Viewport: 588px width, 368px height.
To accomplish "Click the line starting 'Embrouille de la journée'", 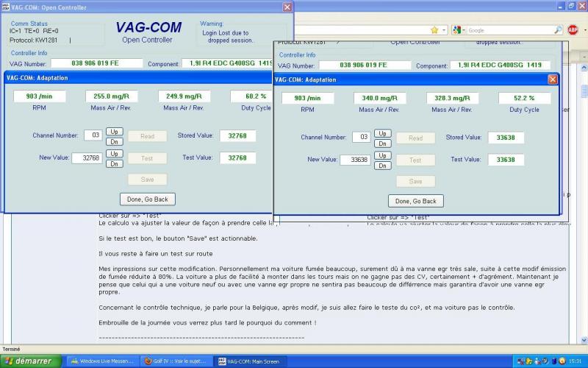I will point(207,323).
